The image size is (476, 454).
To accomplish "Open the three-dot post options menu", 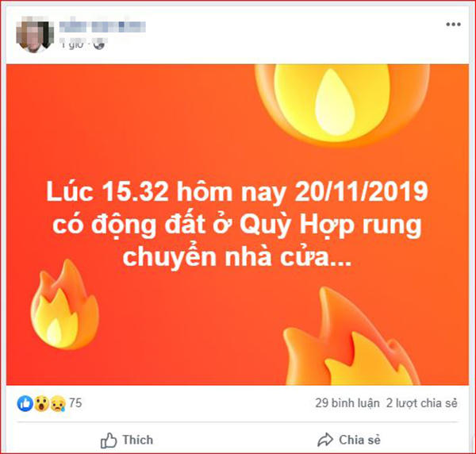I will click(453, 25).
